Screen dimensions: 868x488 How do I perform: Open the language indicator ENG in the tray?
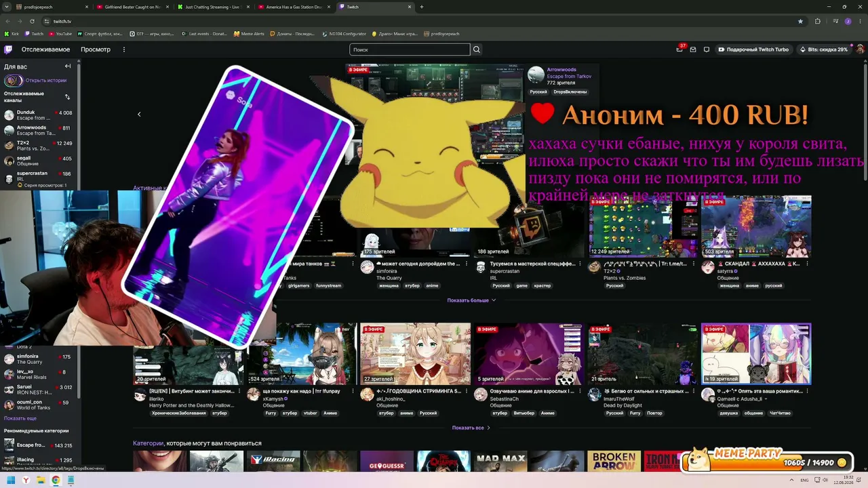(x=804, y=481)
